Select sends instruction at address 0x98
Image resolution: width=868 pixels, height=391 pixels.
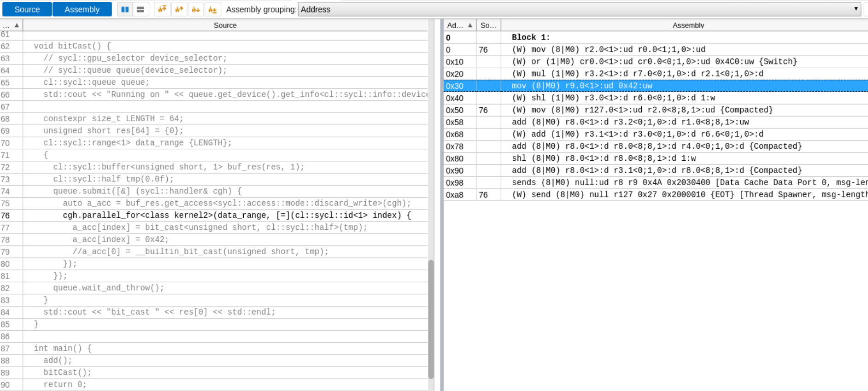pos(656,182)
